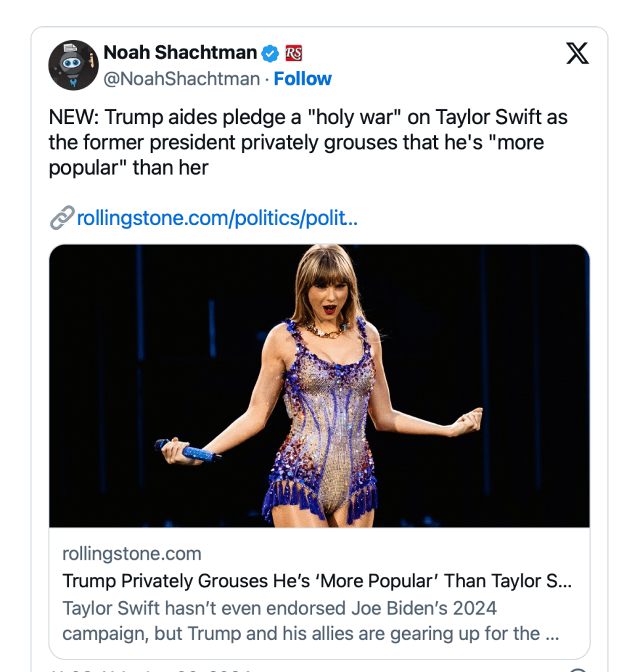The image size is (640, 672).
Task: Click Noah Shachtman's profile avatar
Action: [73, 65]
